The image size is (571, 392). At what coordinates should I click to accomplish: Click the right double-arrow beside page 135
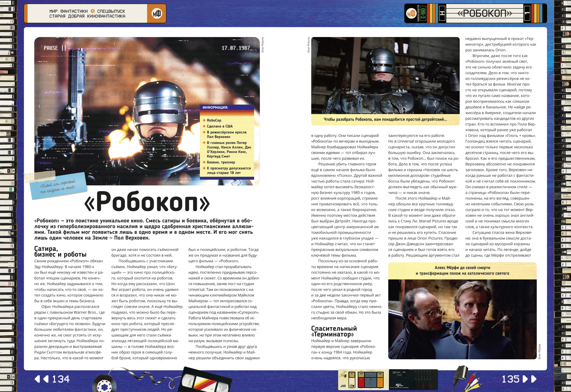click(530, 379)
